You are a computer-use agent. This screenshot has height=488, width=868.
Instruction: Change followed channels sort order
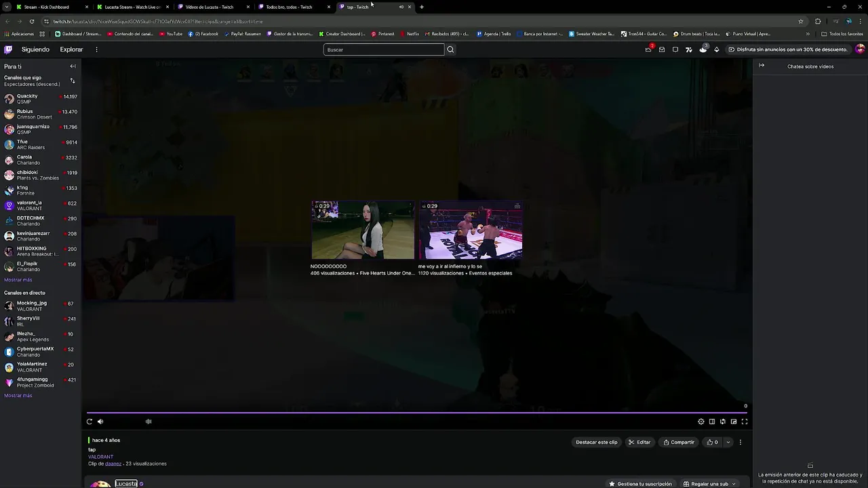(73, 81)
